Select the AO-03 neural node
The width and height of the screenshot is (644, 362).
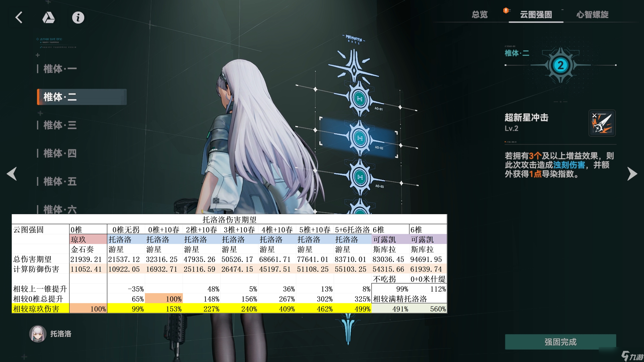coord(360,177)
